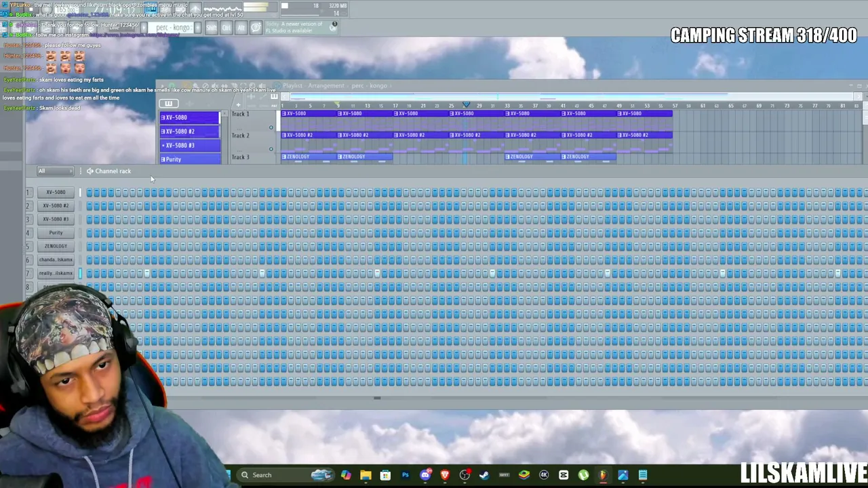868x488 pixels.
Task: Click the Alt key button in toolbar
Action: (241, 28)
